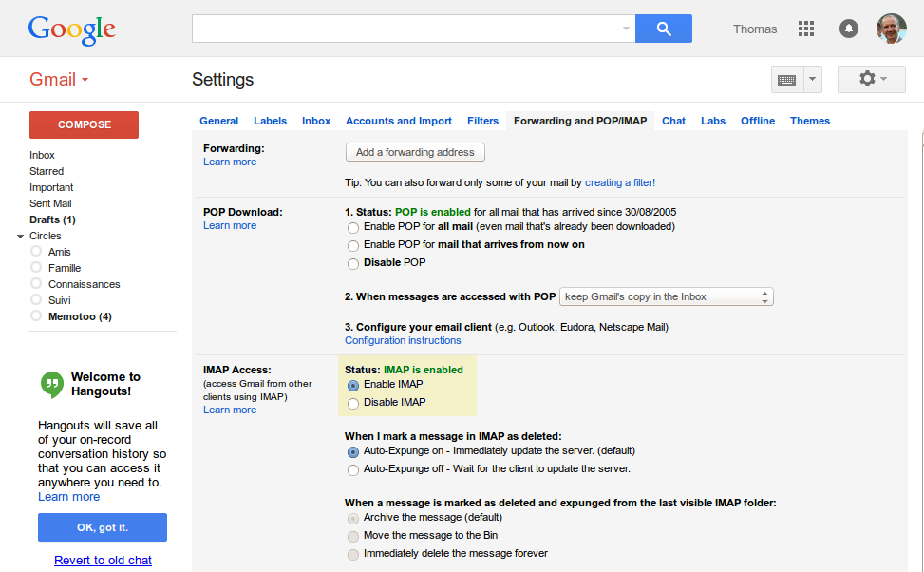The image size is (924, 572).
Task: Click Add a forwarding address
Action: point(415,152)
